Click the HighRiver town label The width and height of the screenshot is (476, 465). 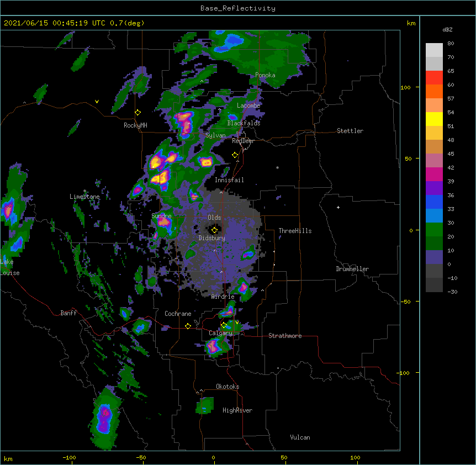[x=237, y=410]
